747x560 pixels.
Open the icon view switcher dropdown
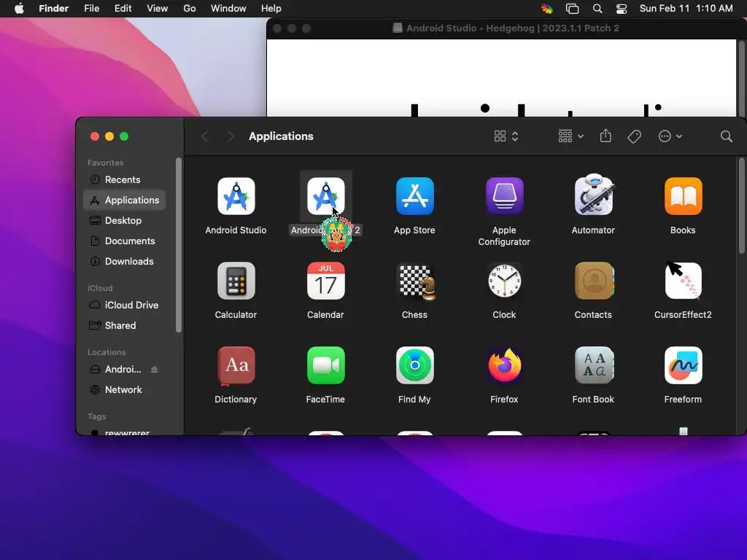click(506, 136)
